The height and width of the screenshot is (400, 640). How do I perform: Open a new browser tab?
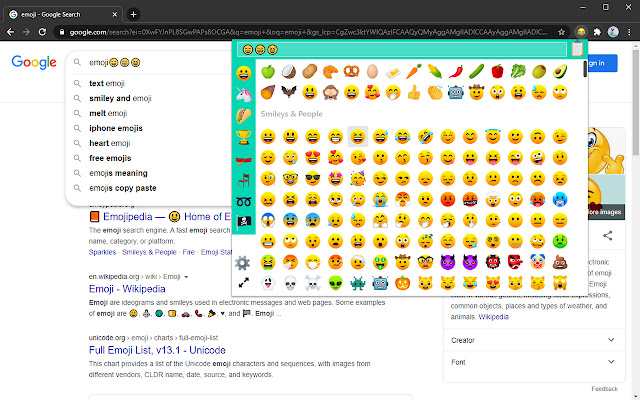coord(133,14)
